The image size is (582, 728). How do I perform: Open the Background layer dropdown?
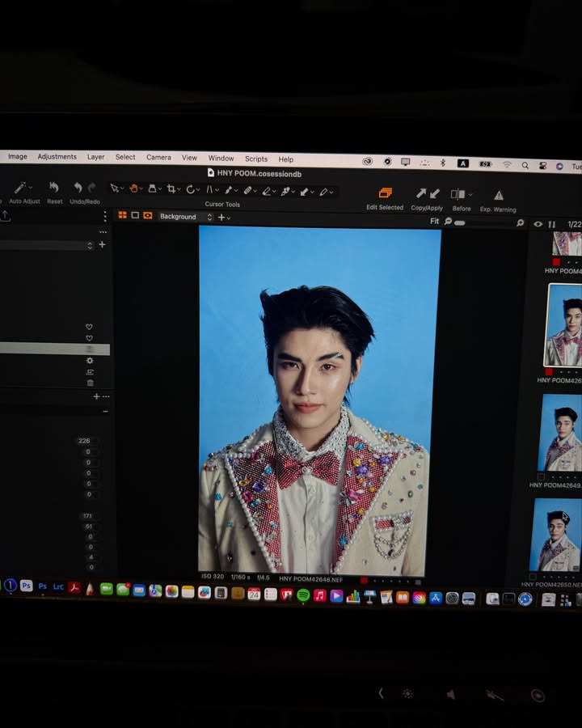(185, 217)
